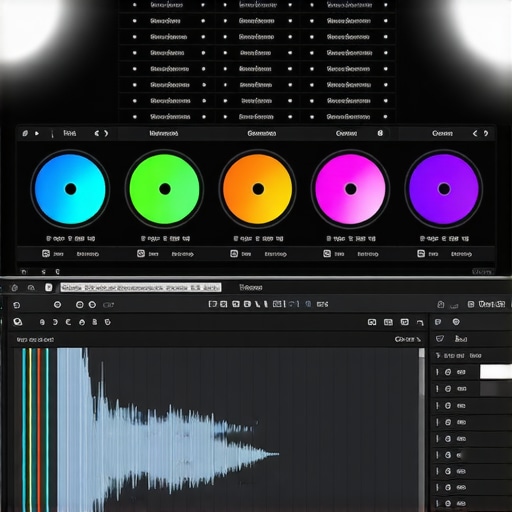
Task: Click the overlapping-circles icon at second toolbar row start
Action: [x=18, y=322]
